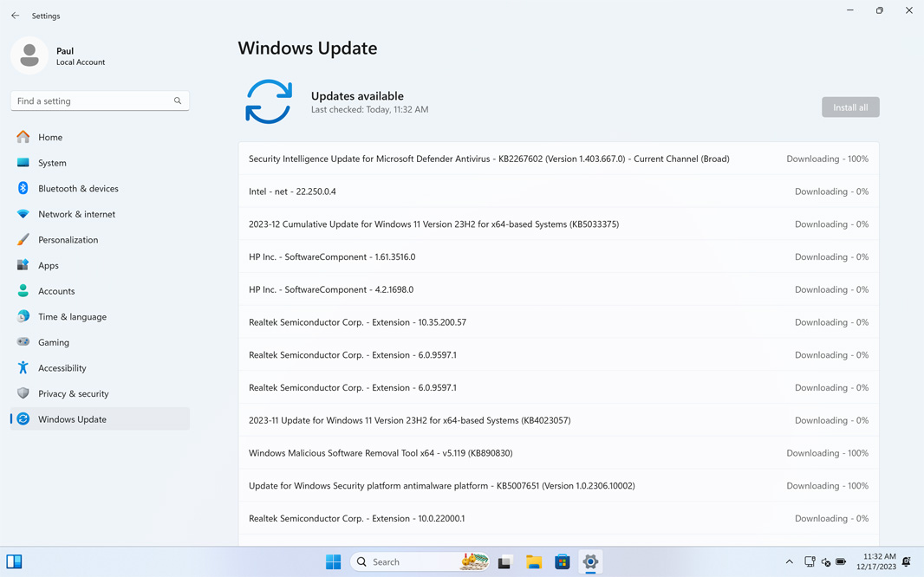The height and width of the screenshot is (577, 924).
Task: Click the Windows Update sync icon in sidebar
Action: point(23,418)
